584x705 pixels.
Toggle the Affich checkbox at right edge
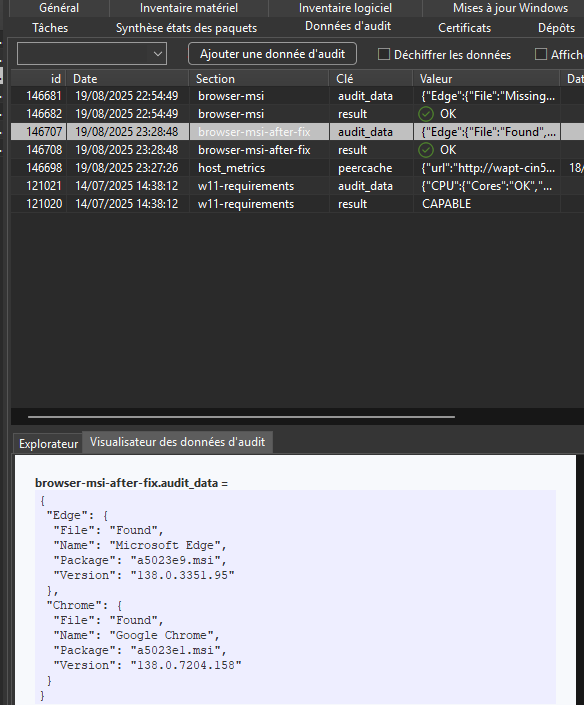pos(540,54)
